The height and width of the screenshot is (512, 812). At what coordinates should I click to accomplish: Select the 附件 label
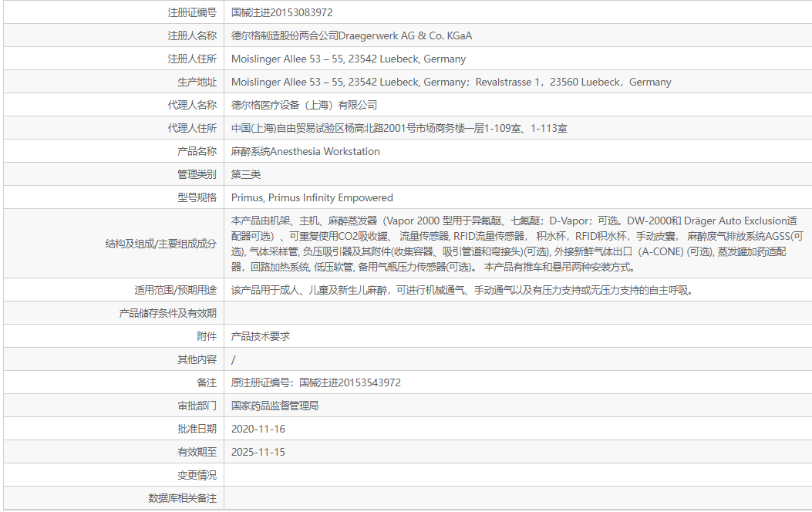click(x=207, y=336)
